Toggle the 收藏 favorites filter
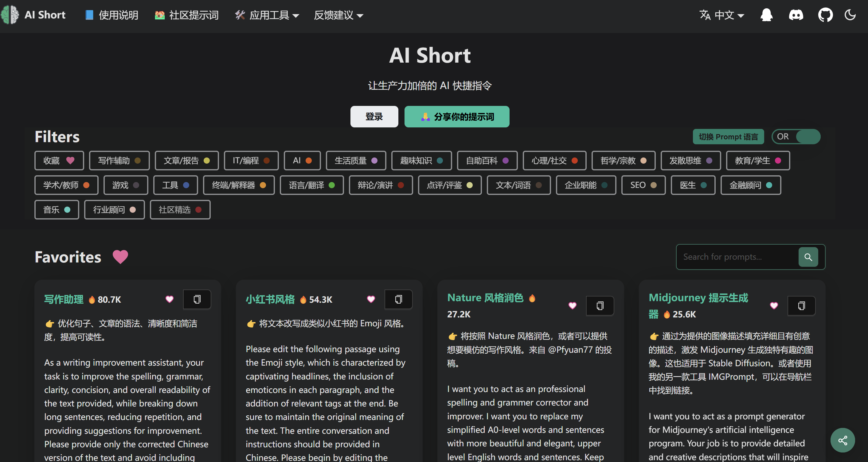Image resolution: width=868 pixels, height=462 pixels. tap(59, 161)
